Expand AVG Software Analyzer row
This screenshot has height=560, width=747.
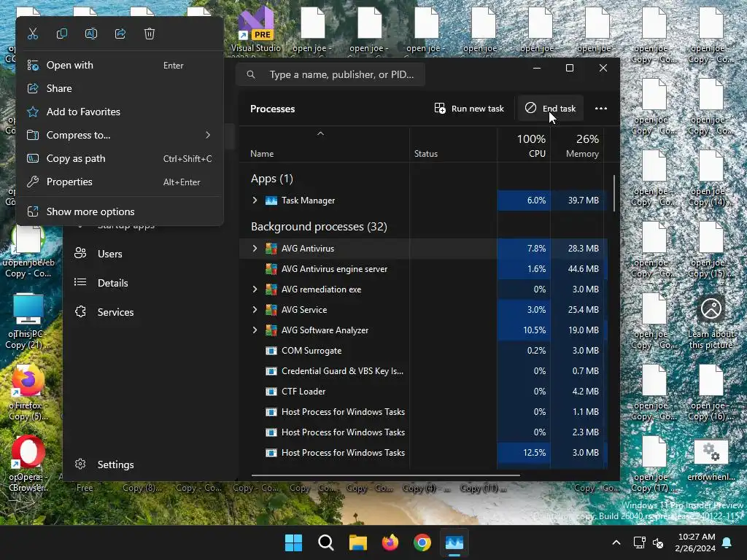click(255, 330)
